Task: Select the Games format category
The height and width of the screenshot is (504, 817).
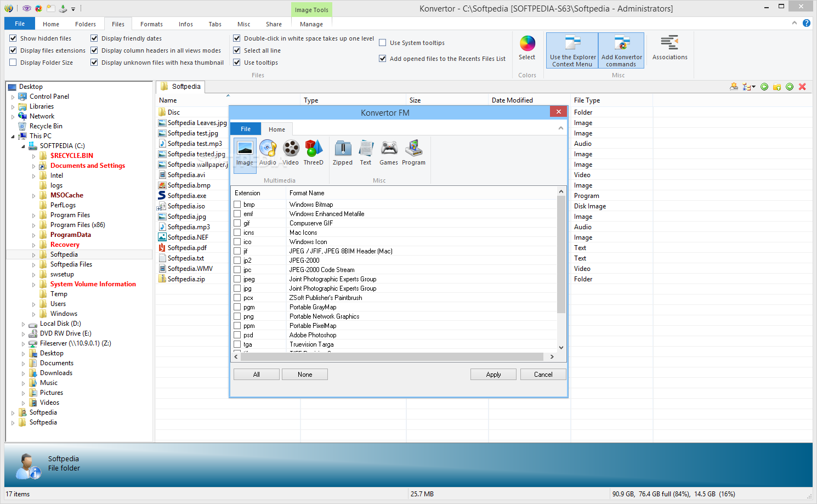Action: (389, 153)
